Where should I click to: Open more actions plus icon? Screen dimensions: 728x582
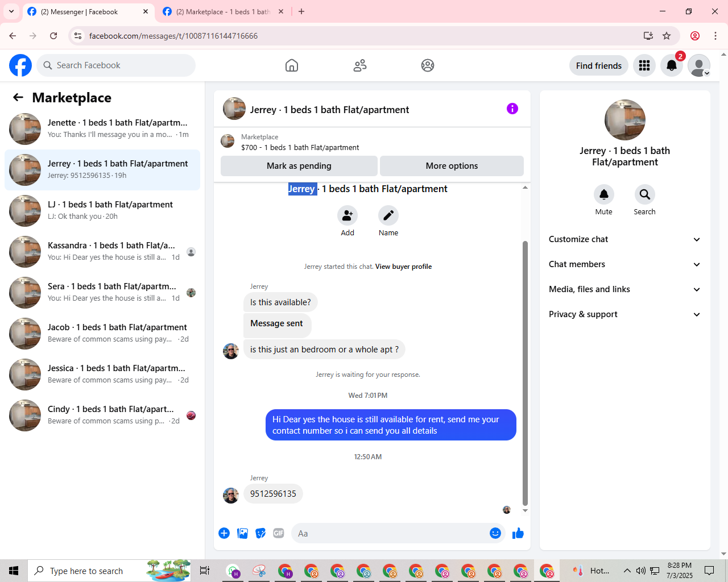[x=224, y=533]
